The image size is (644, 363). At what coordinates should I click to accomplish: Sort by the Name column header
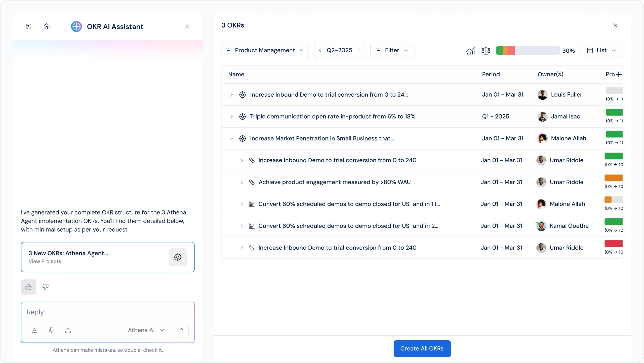click(x=236, y=74)
